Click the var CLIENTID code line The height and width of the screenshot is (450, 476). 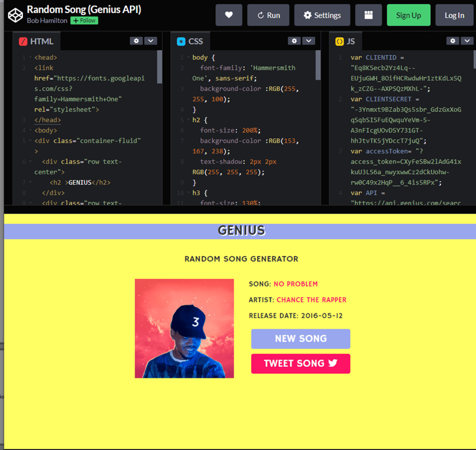406,73
